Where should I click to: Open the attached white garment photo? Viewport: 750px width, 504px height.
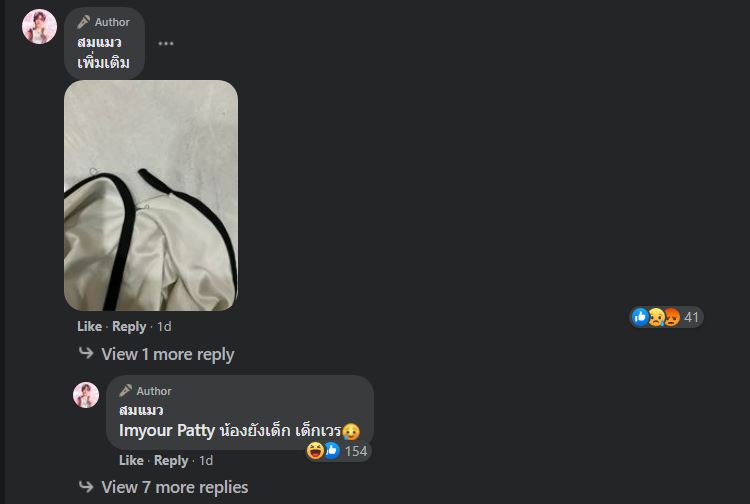[x=151, y=196]
